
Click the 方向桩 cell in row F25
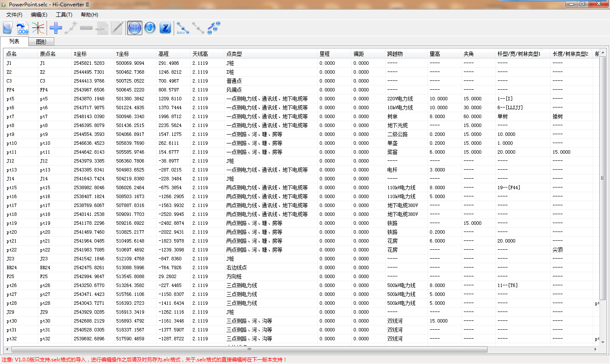coord(234,276)
